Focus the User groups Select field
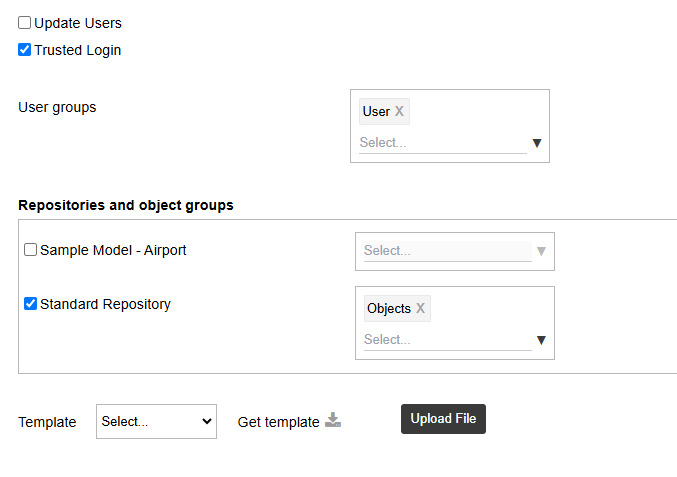 [440, 143]
